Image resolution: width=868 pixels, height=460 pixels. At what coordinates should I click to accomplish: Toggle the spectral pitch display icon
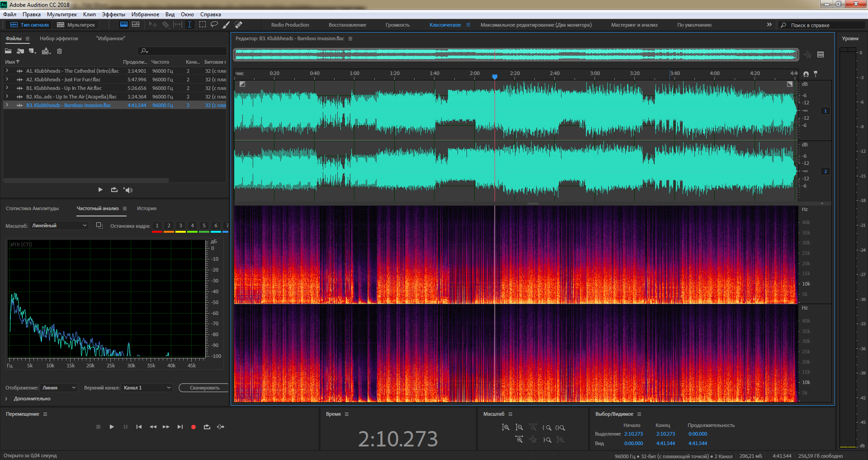pyautogui.click(x=136, y=25)
